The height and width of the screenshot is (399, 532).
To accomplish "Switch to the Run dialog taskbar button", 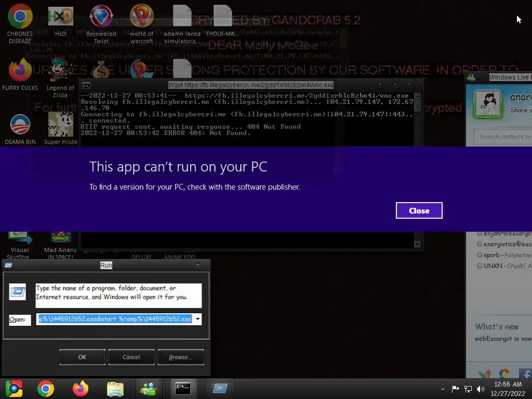I will coord(220,389).
